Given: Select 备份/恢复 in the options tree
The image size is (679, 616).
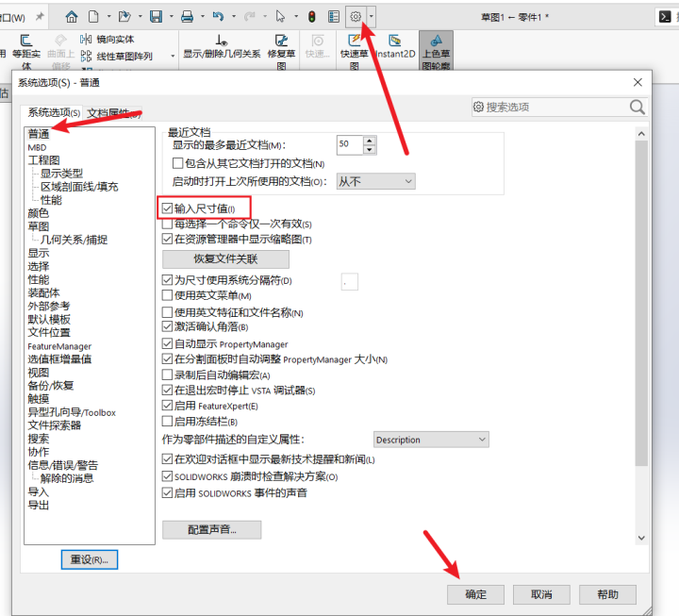Looking at the screenshot, I should click(x=51, y=386).
